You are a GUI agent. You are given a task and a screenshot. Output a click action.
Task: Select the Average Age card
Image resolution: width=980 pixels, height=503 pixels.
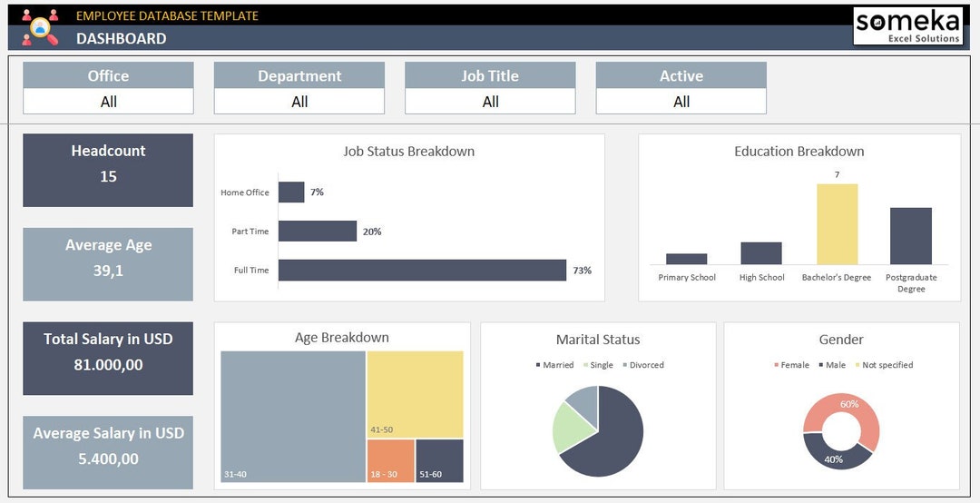pos(108,264)
